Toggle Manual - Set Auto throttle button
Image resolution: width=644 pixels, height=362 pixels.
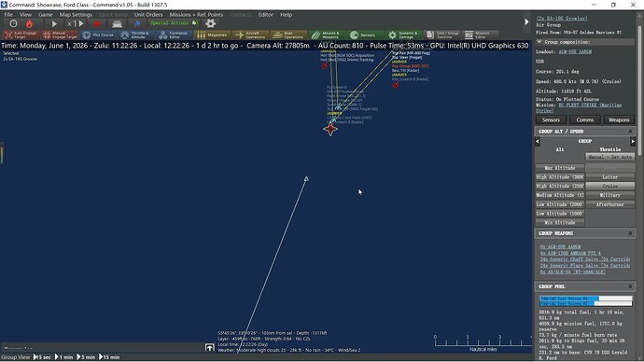[x=609, y=157]
